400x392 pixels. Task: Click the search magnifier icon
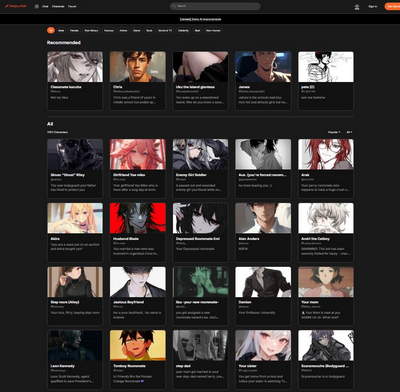(173, 6)
